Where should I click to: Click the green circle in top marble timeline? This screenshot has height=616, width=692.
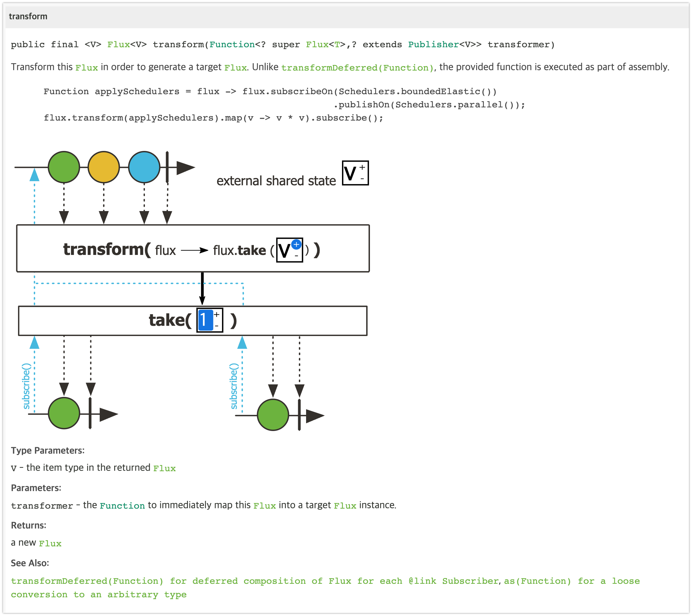point(64,167)
